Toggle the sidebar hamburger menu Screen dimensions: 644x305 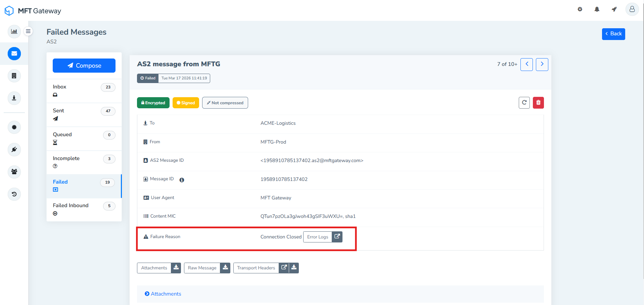pos(28,31)
